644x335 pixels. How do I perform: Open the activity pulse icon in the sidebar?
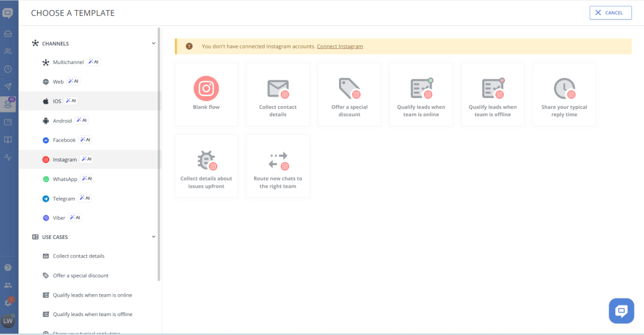pos(8,157)
